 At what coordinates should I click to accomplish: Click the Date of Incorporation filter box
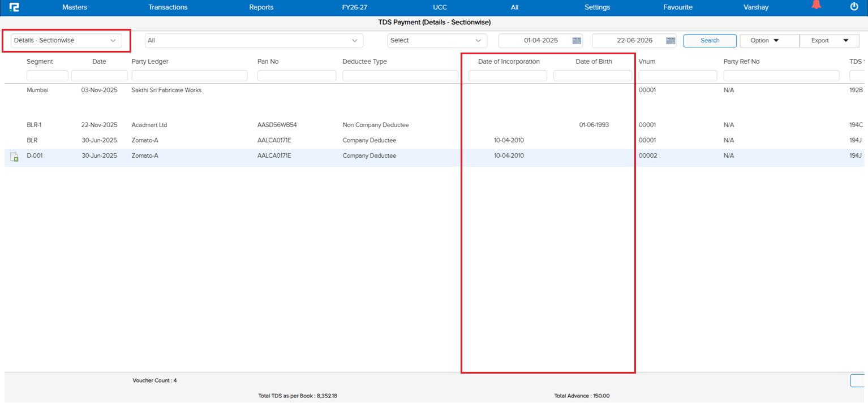pos(508,76)
